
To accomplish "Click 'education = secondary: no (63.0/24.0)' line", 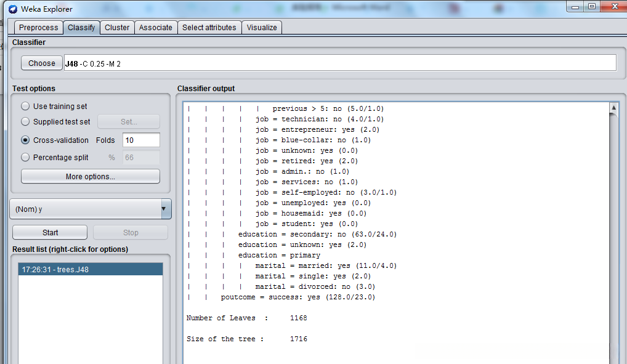I will point(317,235).
